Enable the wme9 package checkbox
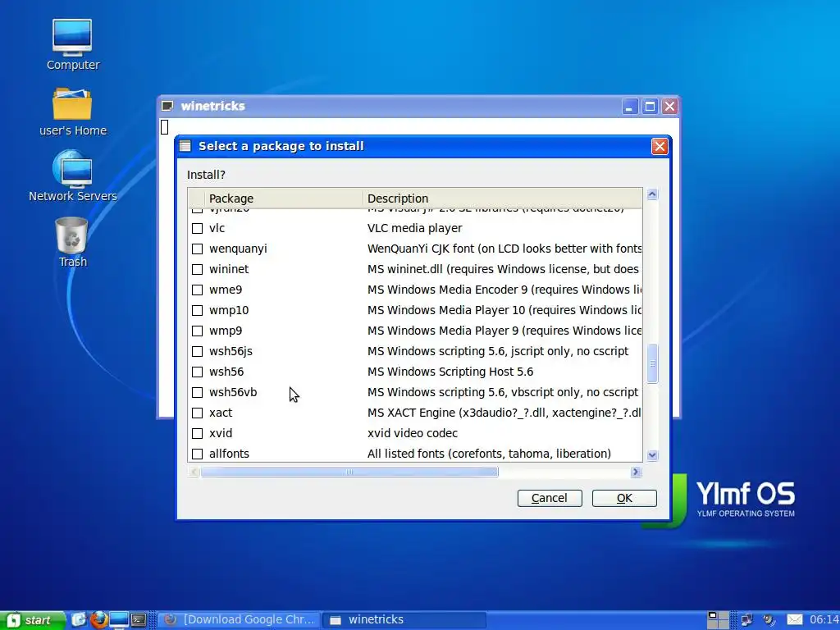 click(x=197, y=290)
